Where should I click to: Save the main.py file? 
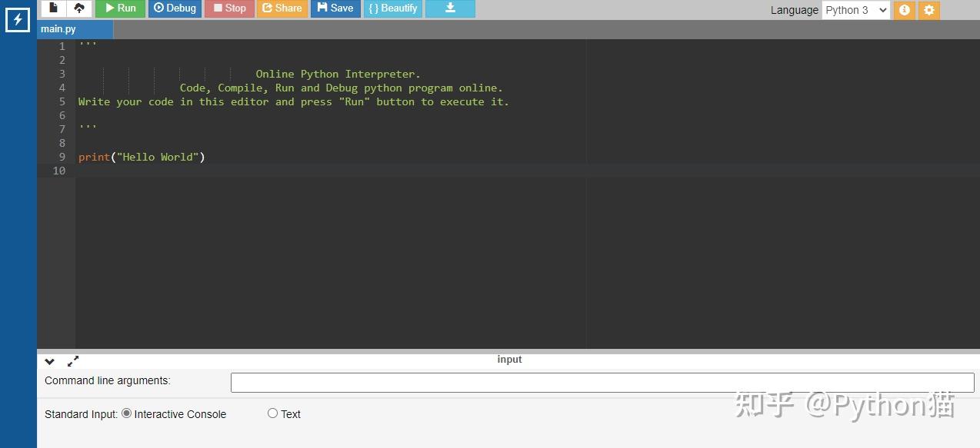click(335, 8)
